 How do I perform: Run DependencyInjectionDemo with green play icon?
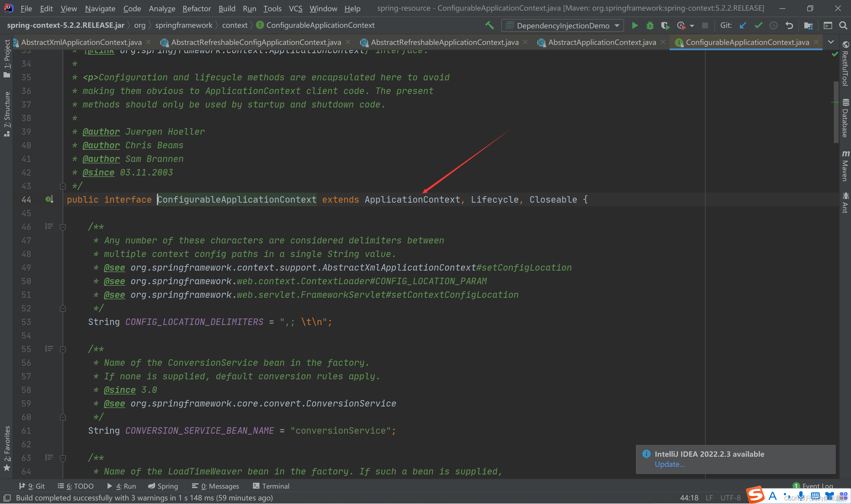[634, 25]
